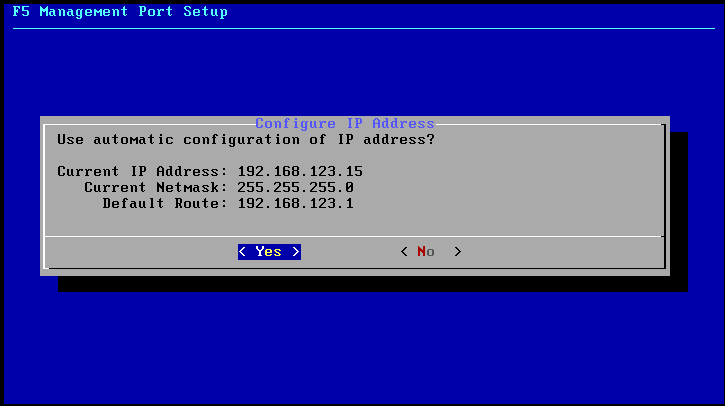Click the left angle bracket beside Yes
The width and height of the screenshot is (725, 406).
coord(242,252)
